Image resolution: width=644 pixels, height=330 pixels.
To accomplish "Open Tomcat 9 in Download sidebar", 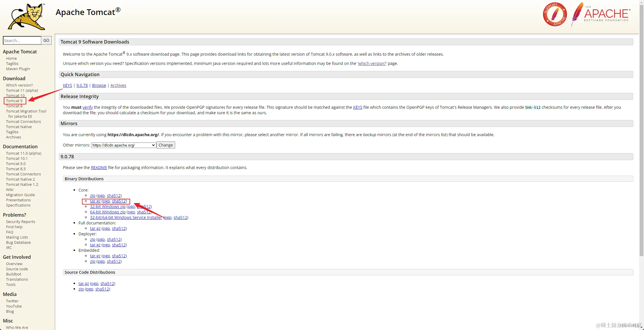I will pyautogui.click(x=14, y=101).
